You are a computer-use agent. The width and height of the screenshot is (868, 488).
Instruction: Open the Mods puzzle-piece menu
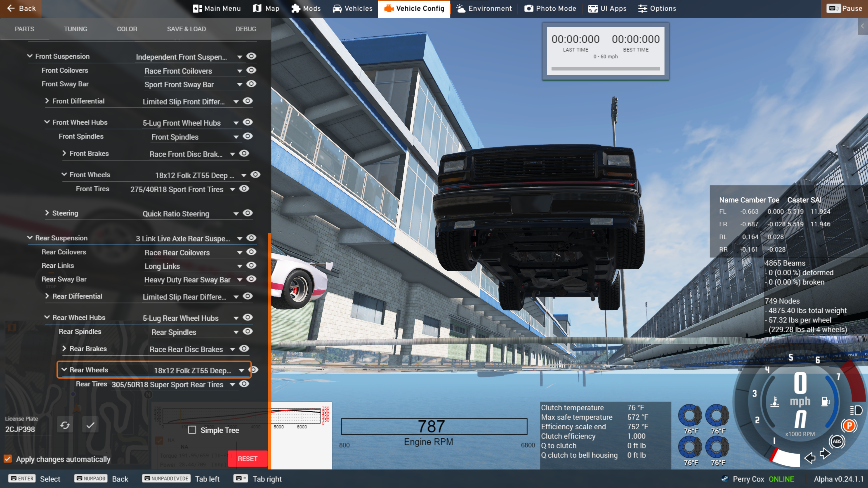[x=306, y=8]
